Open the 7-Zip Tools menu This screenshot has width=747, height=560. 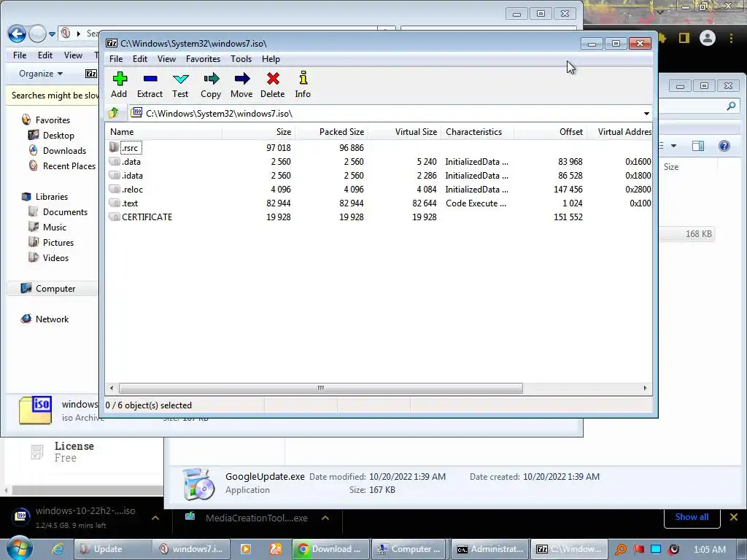coord(241,59)
